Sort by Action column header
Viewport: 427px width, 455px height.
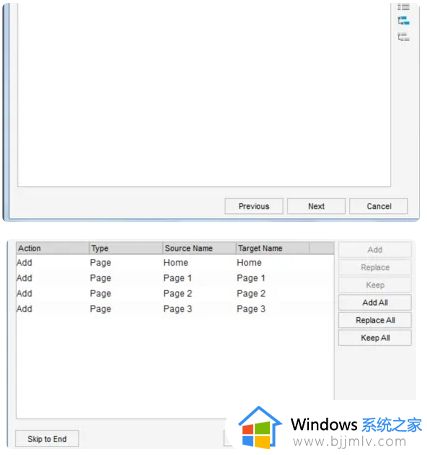click(x=53, y=248)
